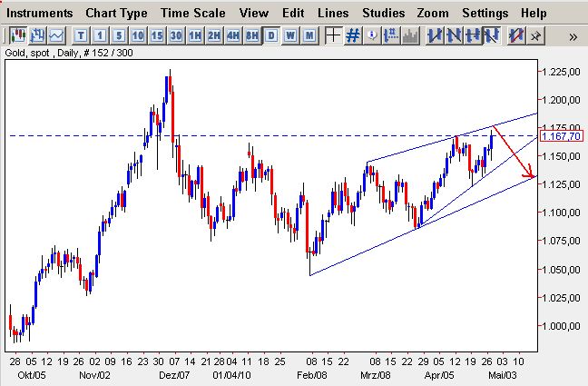
Task: Switch to 10-minute time scale
Action: pyautogui.click(x=138, y=36)
